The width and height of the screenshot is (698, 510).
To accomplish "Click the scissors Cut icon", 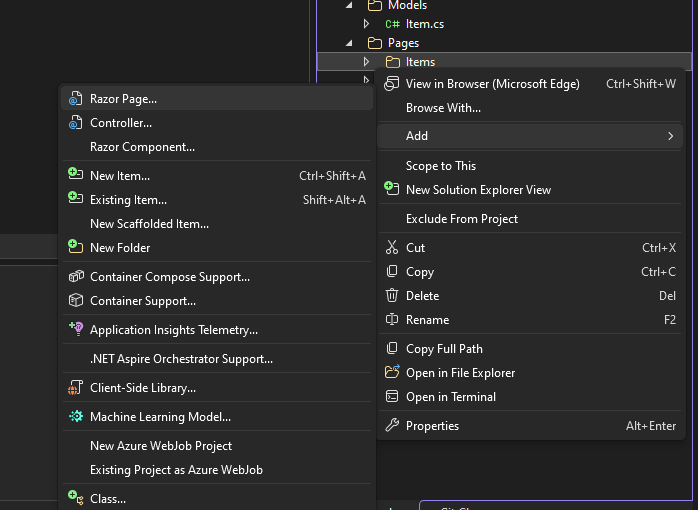I will (x=392, y=247).
